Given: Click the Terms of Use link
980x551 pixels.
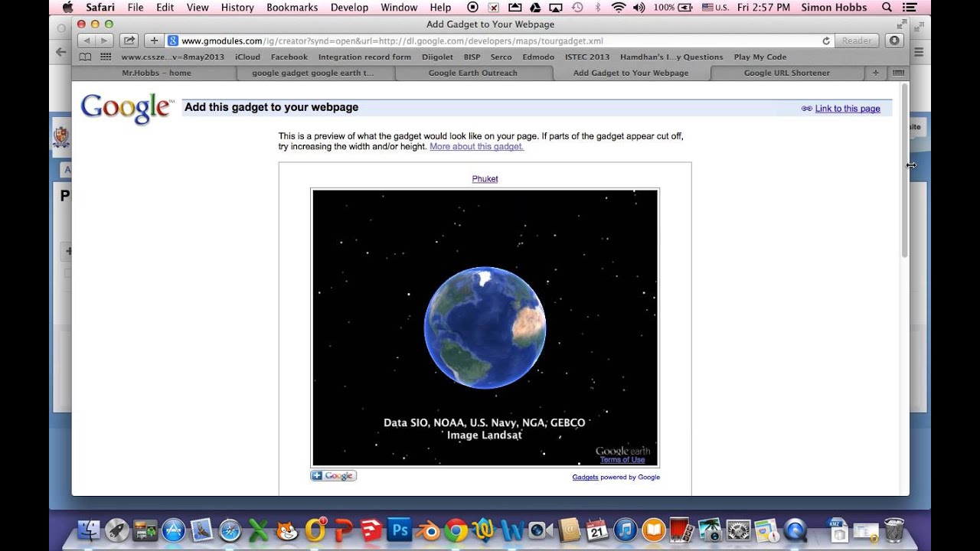Looking at the screenshot, I should 622,459.
